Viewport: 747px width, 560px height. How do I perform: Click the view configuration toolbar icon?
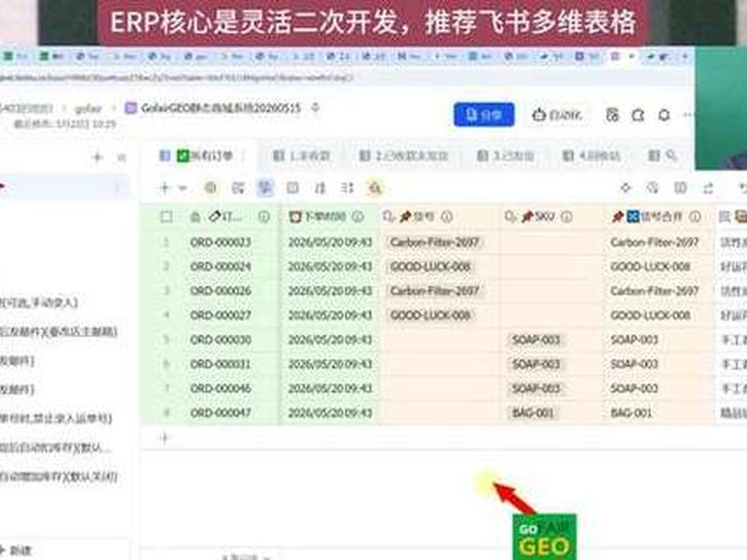click(238, 189)
